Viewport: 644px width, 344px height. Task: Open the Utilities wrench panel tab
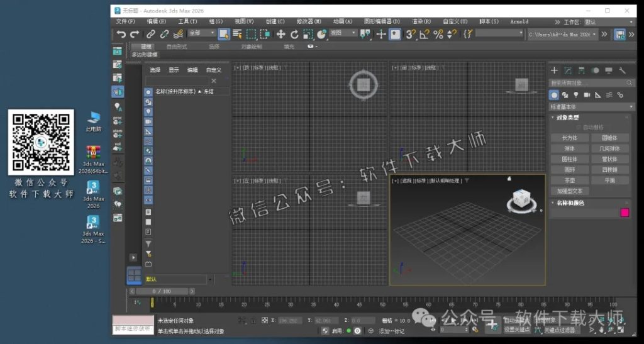pyautogui.click(x=622, y=70)
